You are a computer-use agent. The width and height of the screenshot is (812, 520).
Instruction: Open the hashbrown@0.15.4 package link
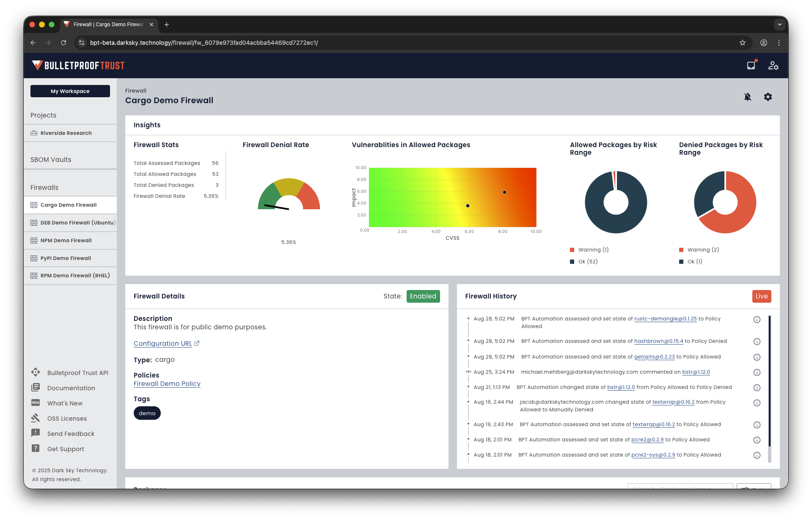click(x=658, y=341)
